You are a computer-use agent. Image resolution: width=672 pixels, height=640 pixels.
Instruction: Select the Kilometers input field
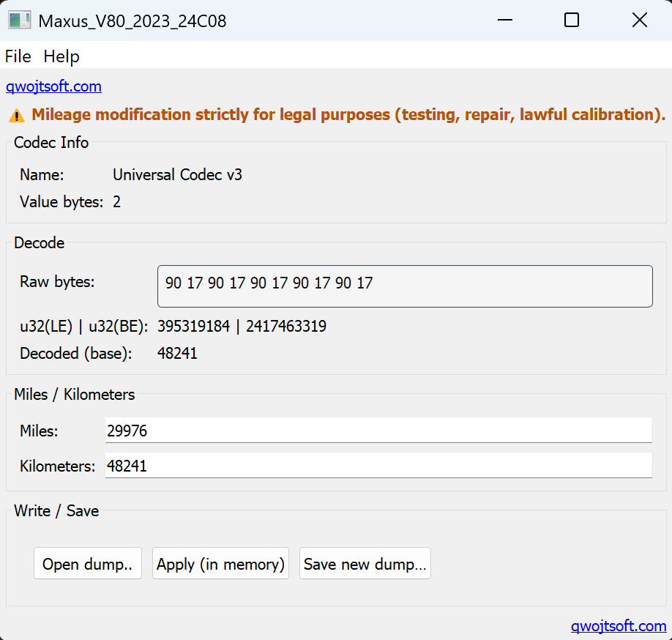(x=378, y=465)
